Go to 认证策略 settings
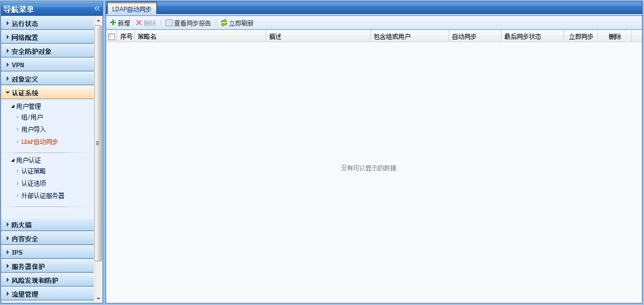 pos(33,171)
